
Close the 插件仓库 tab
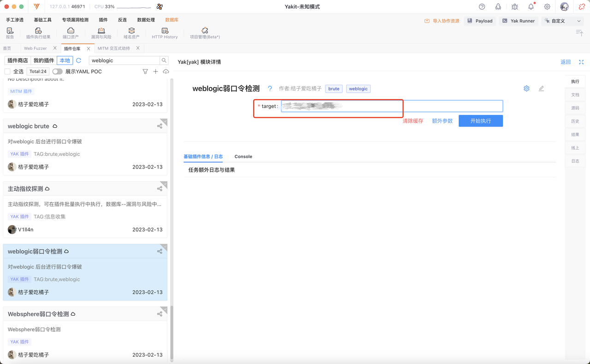coord(88,48)
